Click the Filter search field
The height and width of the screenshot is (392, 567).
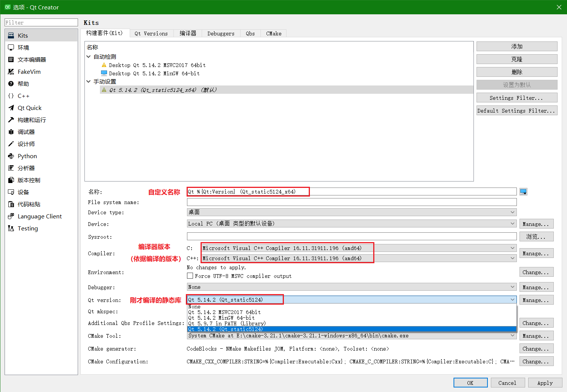41,22
